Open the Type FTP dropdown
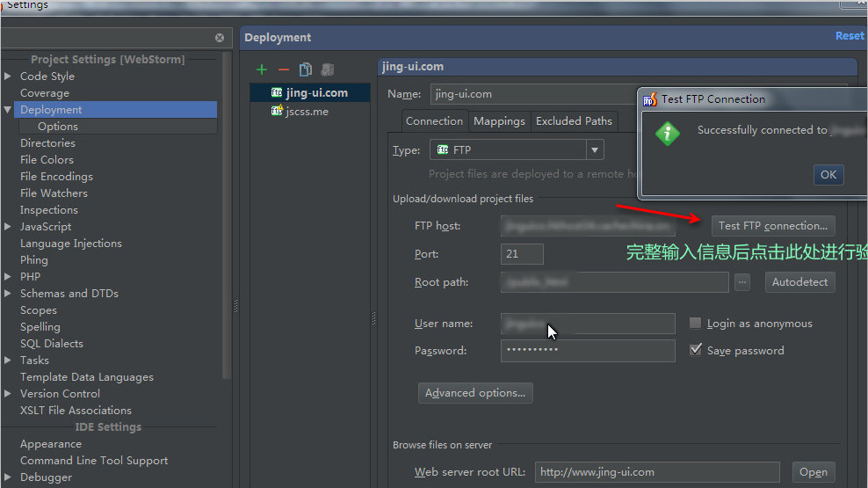The image size is (868, 488). click(595, 149)
